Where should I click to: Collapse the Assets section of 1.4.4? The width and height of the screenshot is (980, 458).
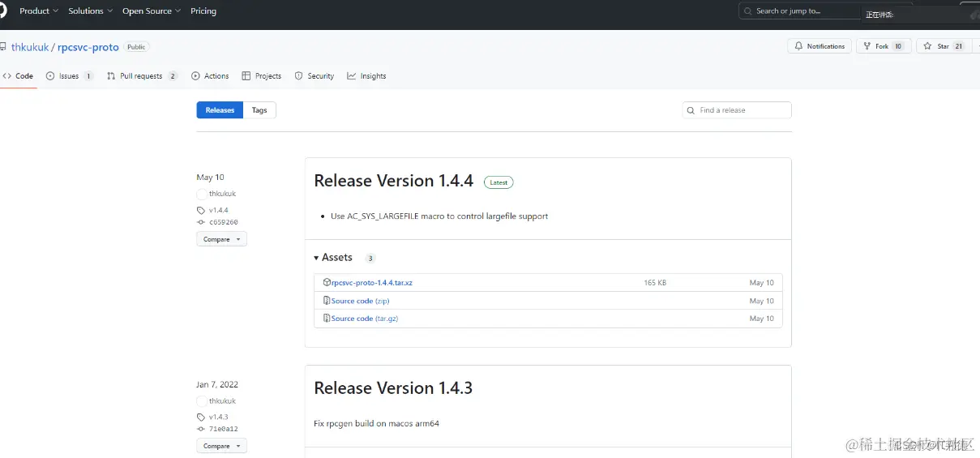(x=333, y=258)
